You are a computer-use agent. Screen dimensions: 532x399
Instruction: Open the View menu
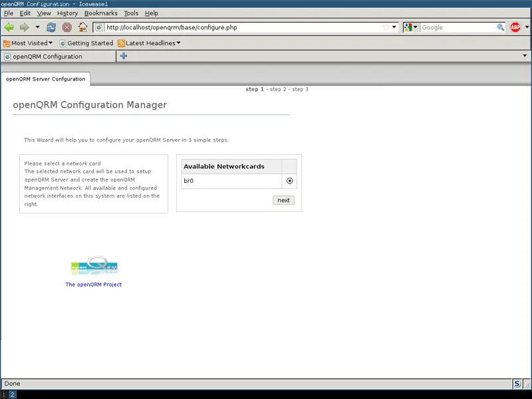point(44,13)
